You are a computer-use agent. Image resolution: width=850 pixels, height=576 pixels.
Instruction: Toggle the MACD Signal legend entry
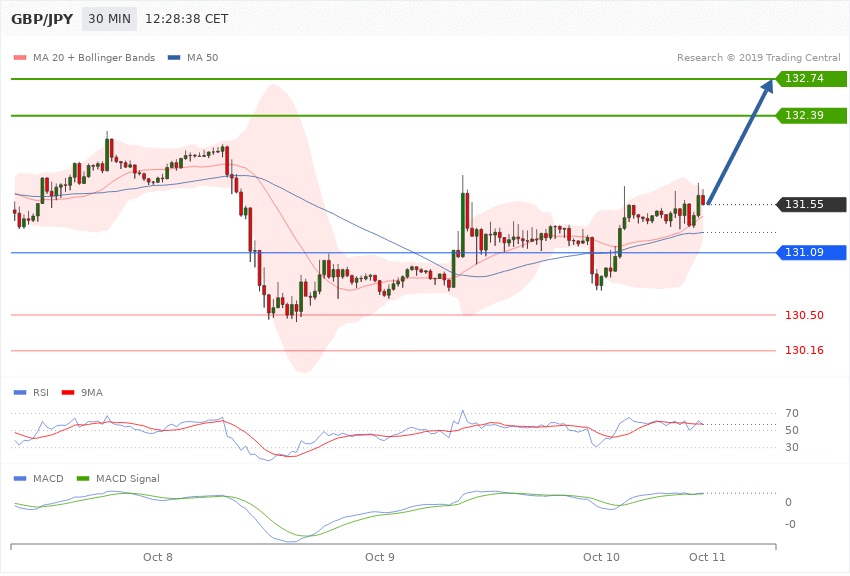tap(125, 479)
